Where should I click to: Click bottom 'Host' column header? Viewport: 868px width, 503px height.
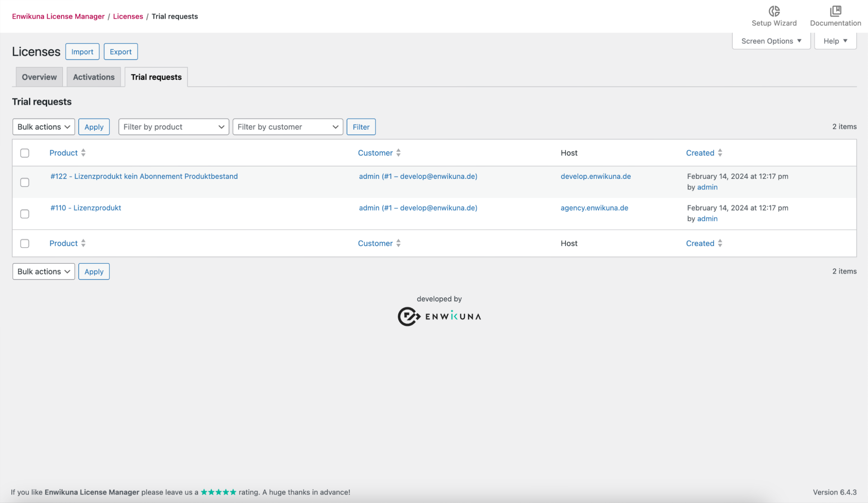[569, 243]
